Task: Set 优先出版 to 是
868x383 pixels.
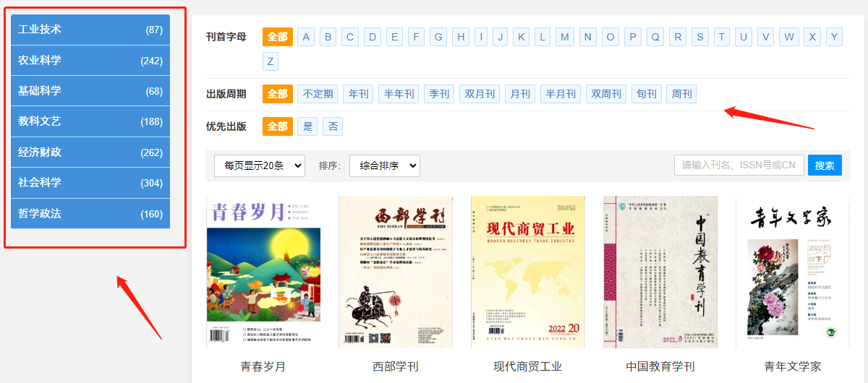Action: pyautogui.click(x=308, y=126)
